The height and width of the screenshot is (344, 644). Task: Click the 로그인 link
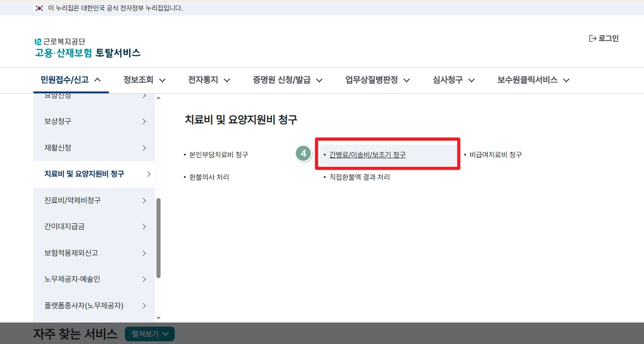pos(608,38)
